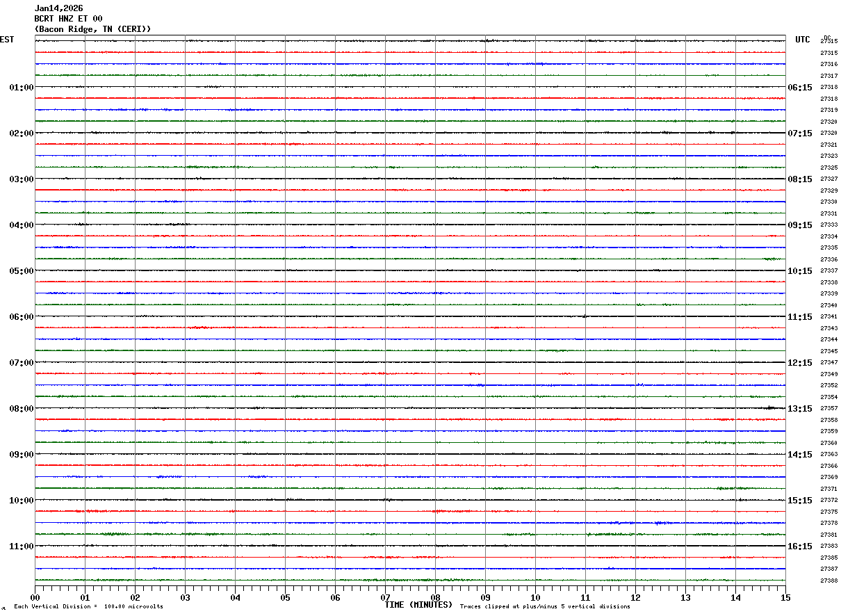Select the 02:00 EST time label
841x616 pixels.
click(x=22, y=133)
